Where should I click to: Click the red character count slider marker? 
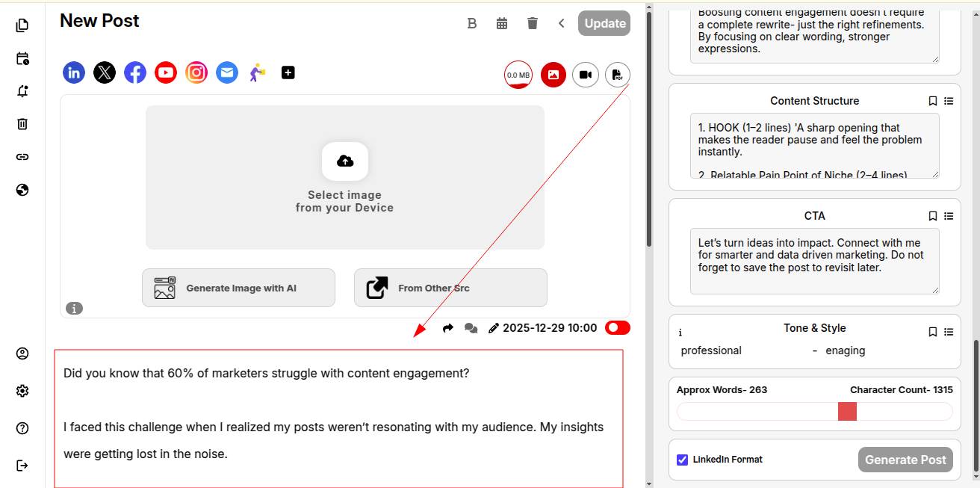coord(847,412)
